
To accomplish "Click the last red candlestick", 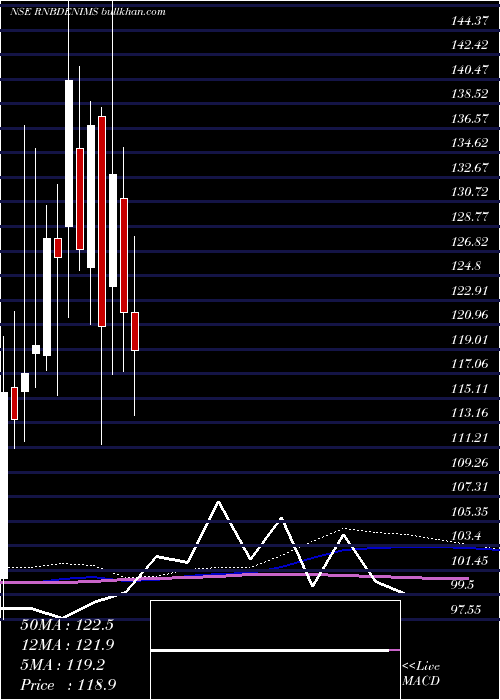I will tap(135, 331).
